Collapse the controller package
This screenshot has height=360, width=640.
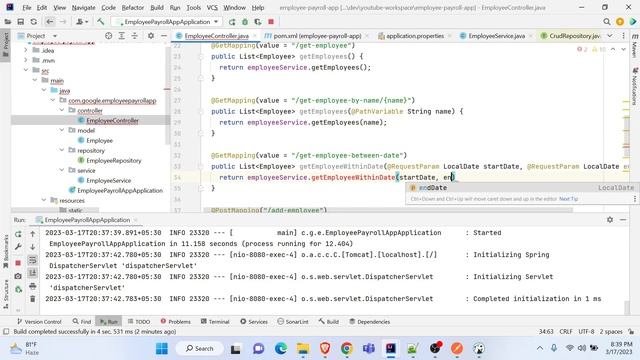coord(62,110)
